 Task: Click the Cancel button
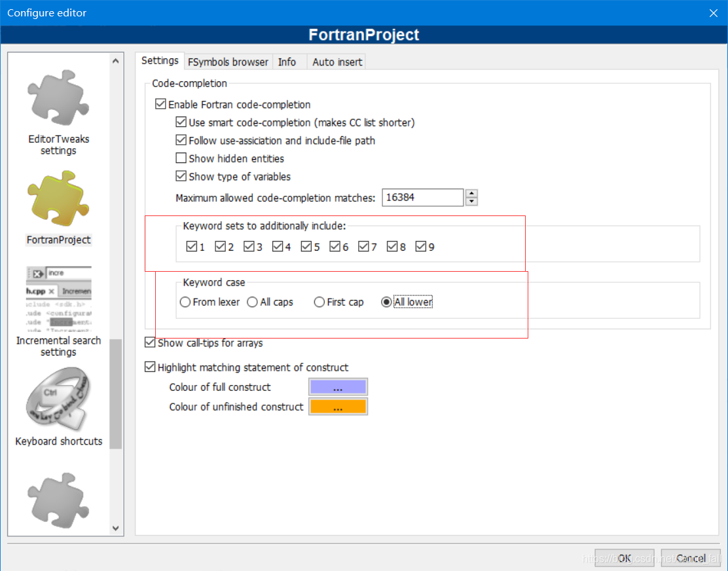690,559
